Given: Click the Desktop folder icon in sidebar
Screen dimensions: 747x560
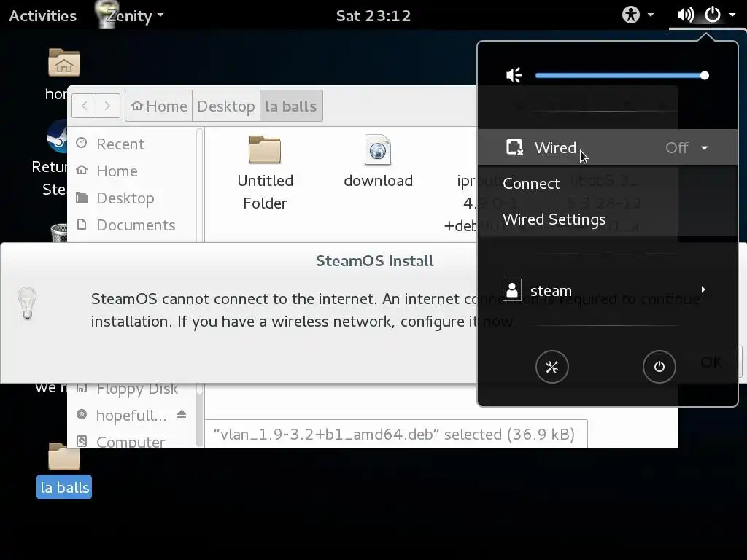Looking at the screenshot, I should tap(82, 197).
